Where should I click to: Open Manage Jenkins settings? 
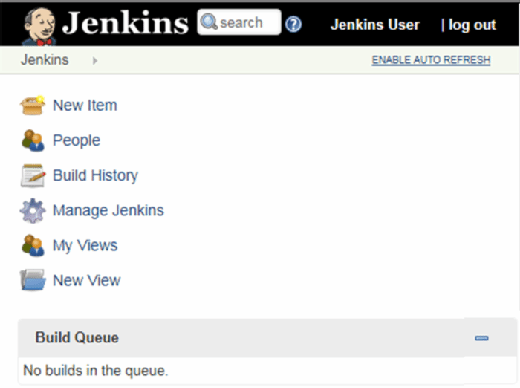point(108,210)
